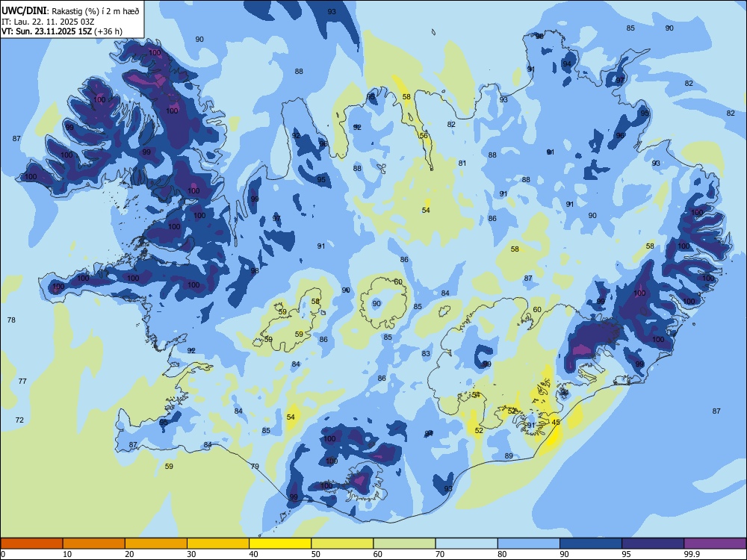This screenshot has height=560, width=747.
Task: Click the 30 tick label in the legend
Action: pos(191,554)
